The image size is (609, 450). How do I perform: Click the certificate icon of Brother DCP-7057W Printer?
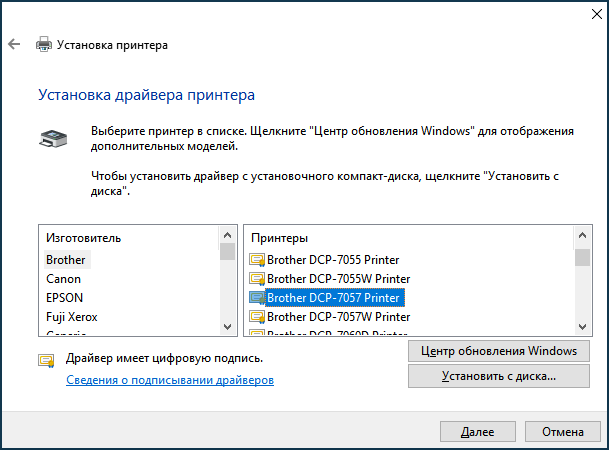pyautogui.click(x=257, y=317)
